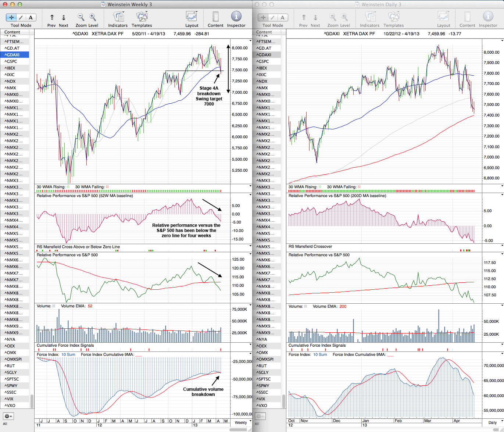The width and height of the screenshot is (504, 432).
Task: Click Weekly symbol list vertical scrollbar thumb
Action: [x=32, y=401]
